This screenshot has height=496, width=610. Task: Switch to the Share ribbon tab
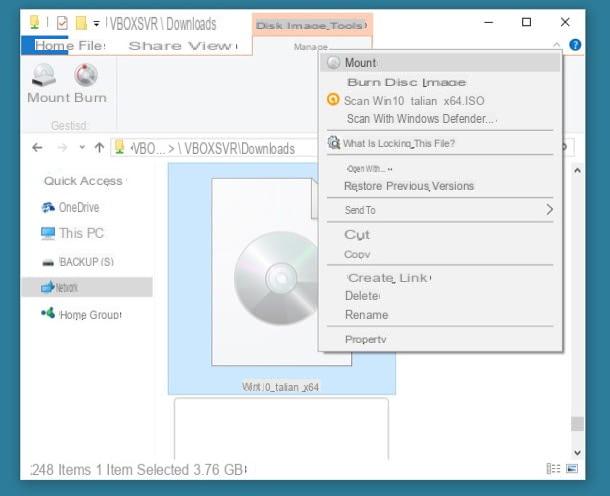(155, 46)
